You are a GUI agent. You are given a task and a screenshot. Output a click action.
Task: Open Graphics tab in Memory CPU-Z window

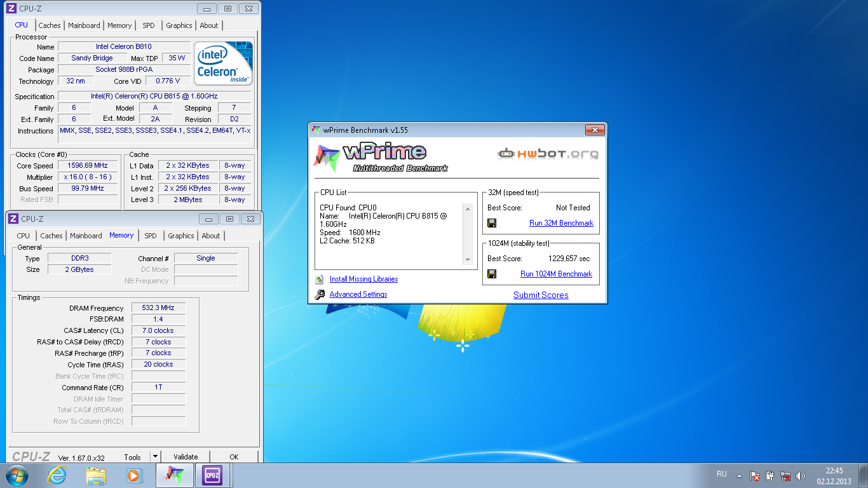180,236
